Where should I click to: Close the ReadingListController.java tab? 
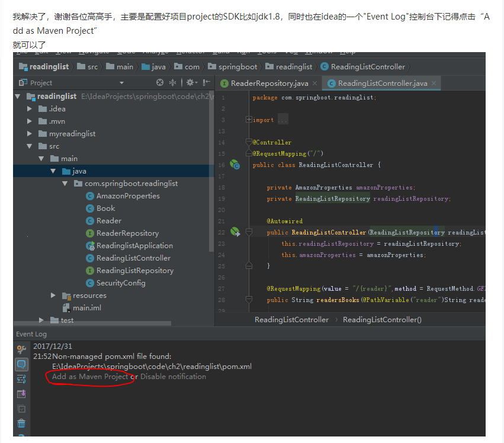coord(434,84)
